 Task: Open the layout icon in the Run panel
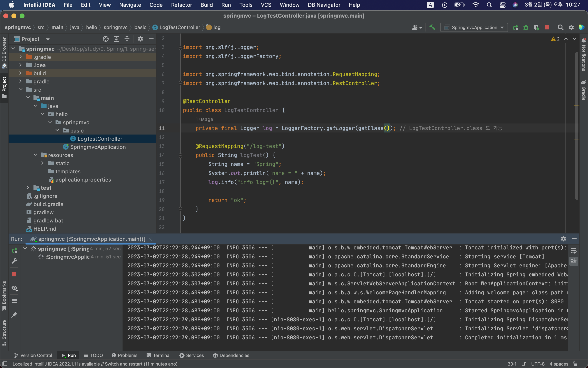[x=14, y=301]
